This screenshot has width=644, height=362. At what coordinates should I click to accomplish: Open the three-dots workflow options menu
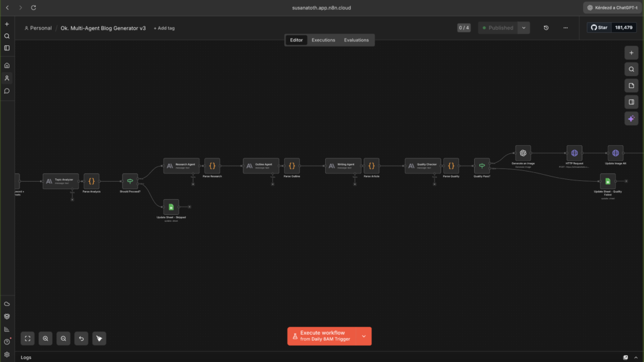565,28
